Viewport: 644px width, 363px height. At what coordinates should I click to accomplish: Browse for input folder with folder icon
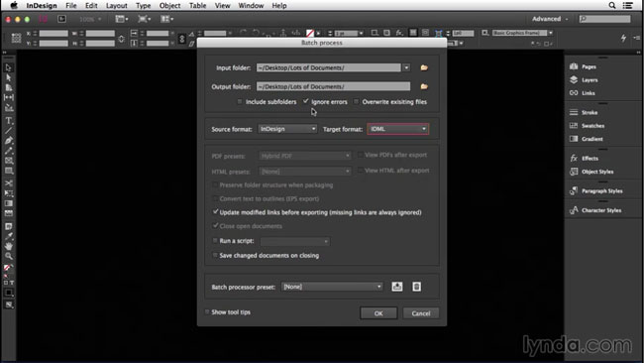coord(424,67)
